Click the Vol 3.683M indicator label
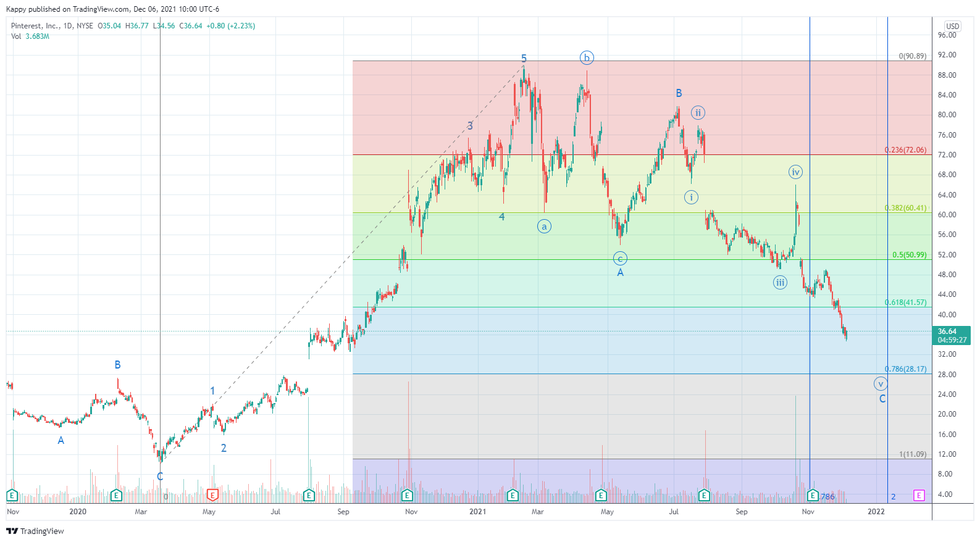The height and width of the screenshot is (542, 980). (30, 36)
